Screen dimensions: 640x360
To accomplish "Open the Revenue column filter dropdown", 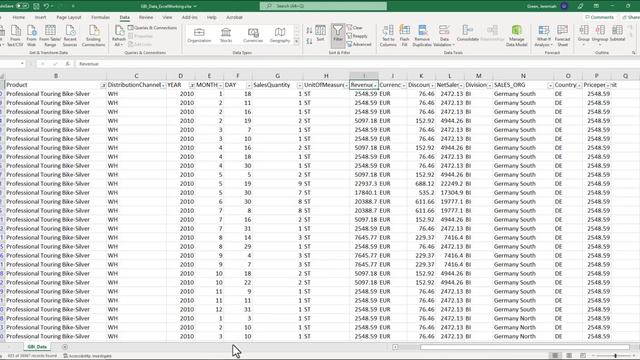I will click(375, 85).
